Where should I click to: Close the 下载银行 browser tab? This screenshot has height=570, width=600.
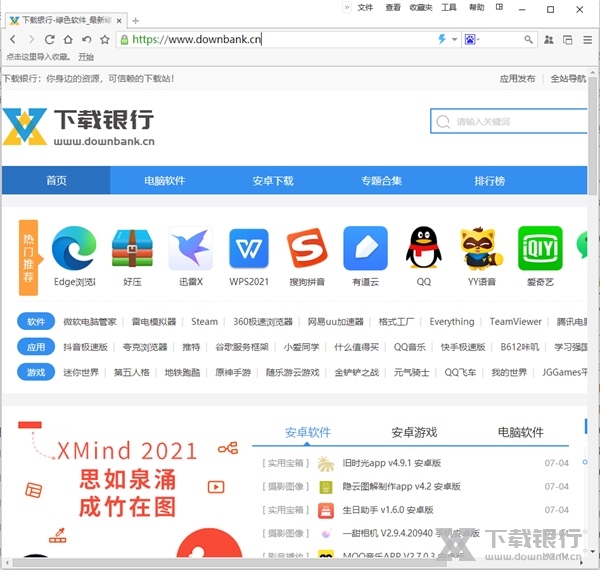pyautogui.click(x=119, y=21)
